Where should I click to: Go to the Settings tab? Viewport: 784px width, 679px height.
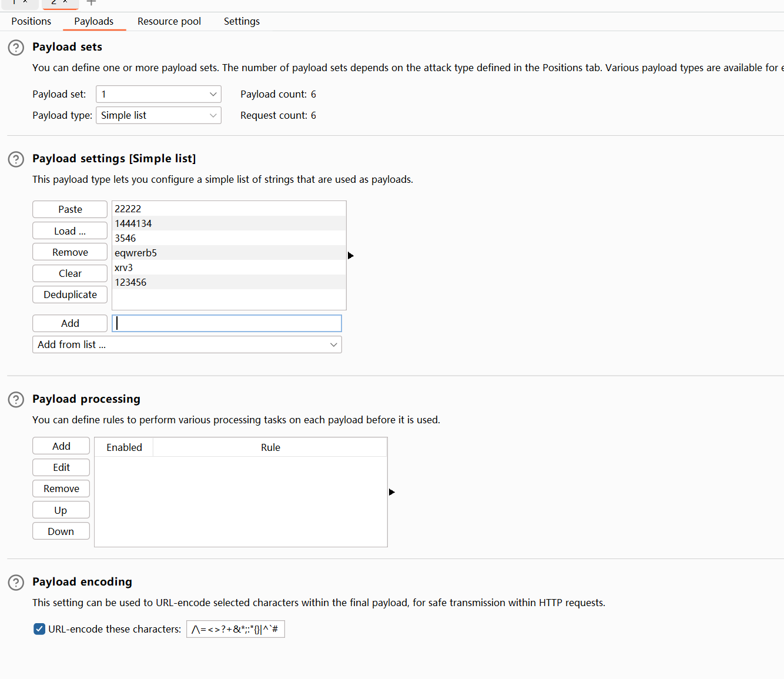click(x=242, y=21)
